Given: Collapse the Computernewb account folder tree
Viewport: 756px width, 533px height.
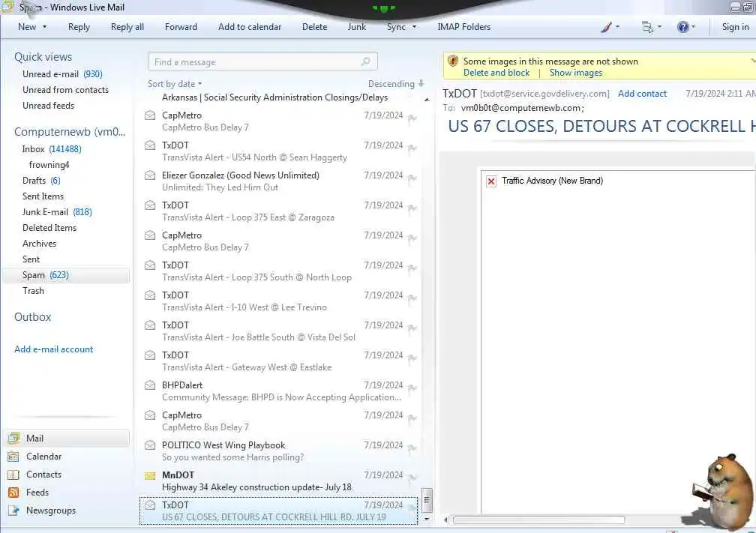Looking at the screenshot, I should [x=70, y=132].
